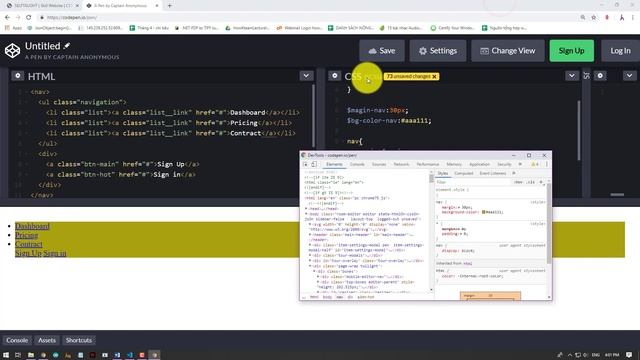Click Sign in link in preview
This screenshot has height=360, width=640.
(55, 253)
